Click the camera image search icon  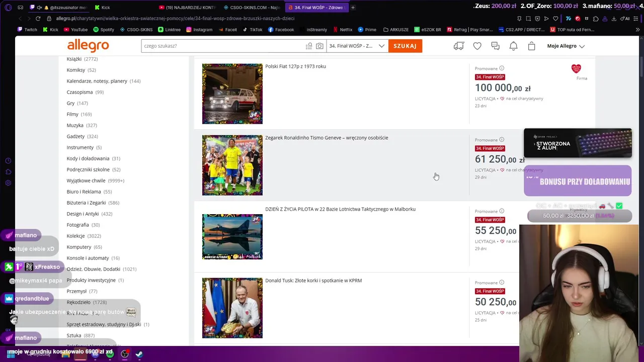(319, 46)
